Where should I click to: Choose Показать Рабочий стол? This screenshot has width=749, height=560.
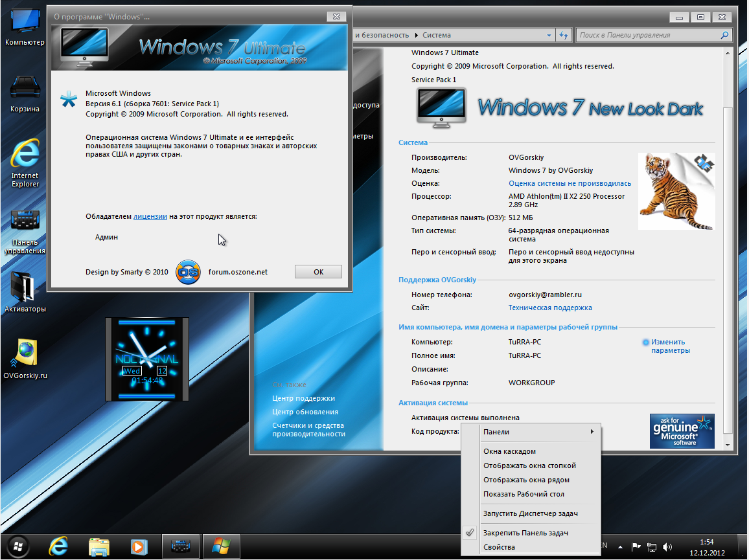524,494
